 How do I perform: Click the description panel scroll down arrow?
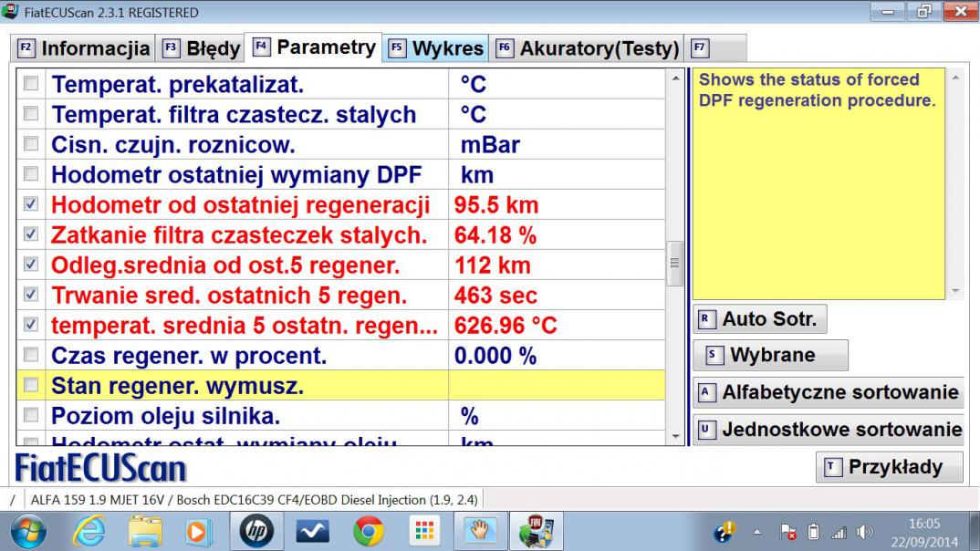[x=955, y=291]
